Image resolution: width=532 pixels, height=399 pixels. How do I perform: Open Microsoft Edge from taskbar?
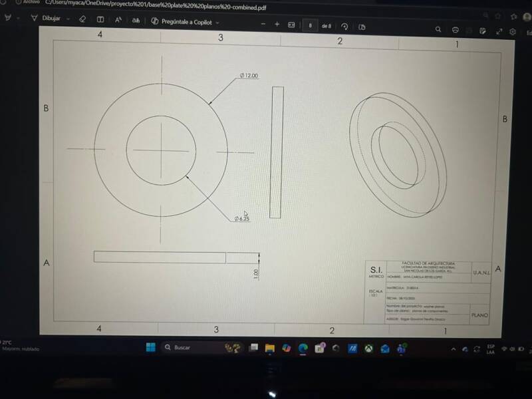(303, 348)
